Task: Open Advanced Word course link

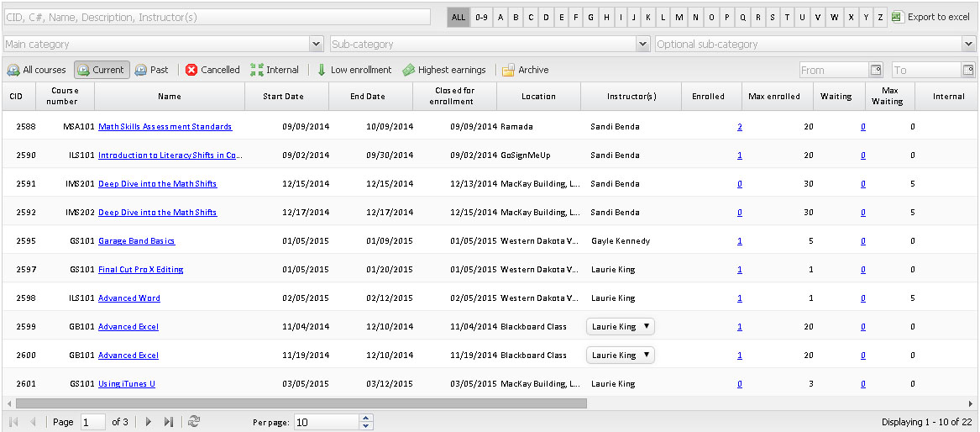Action: click(128, 298)
